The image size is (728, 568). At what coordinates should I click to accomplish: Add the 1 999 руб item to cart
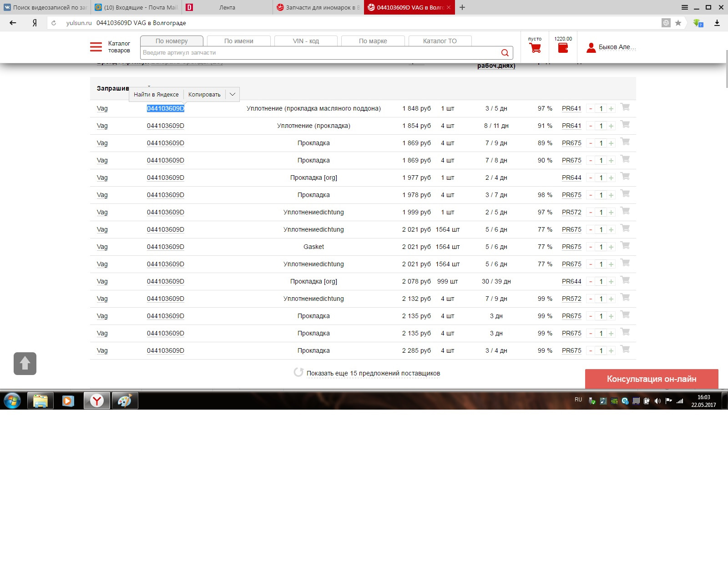point(625,211)
